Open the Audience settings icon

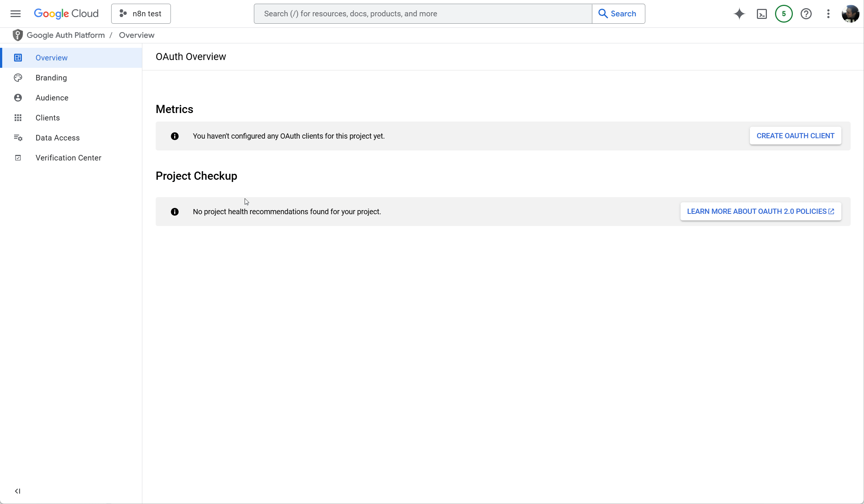point(17,97)
